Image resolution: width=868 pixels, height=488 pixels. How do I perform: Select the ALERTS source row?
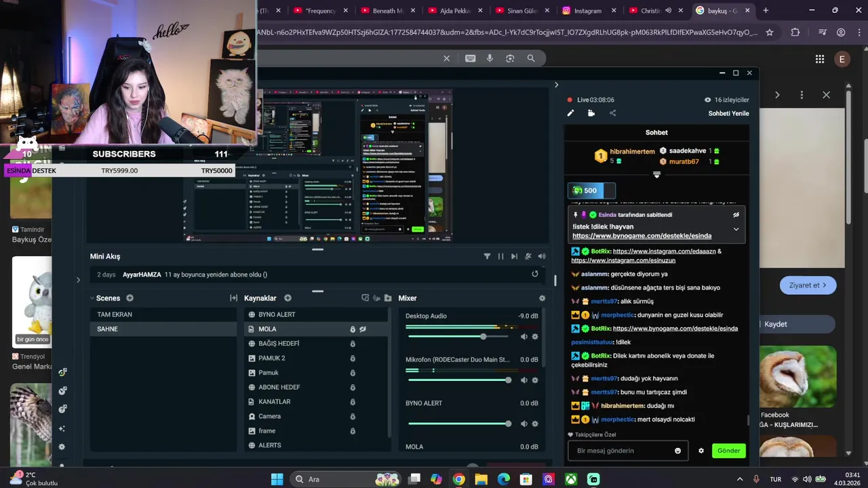315,445
